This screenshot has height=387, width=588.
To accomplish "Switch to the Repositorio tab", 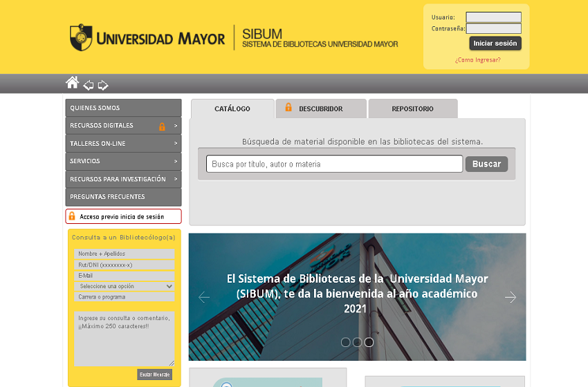I will pyautogui.click(x=413, y=108).
